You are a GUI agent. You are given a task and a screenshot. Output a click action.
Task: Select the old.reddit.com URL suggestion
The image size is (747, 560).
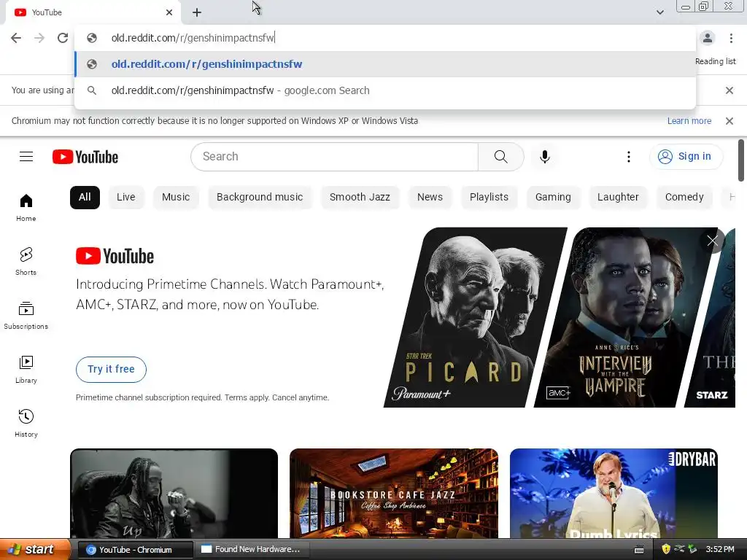385,64
